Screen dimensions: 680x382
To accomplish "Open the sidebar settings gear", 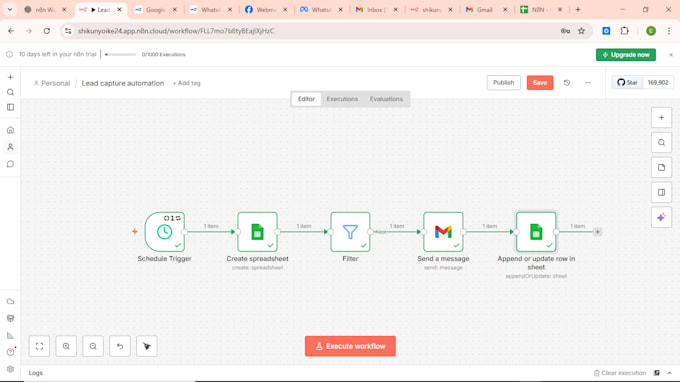I will tap(10, 369).
